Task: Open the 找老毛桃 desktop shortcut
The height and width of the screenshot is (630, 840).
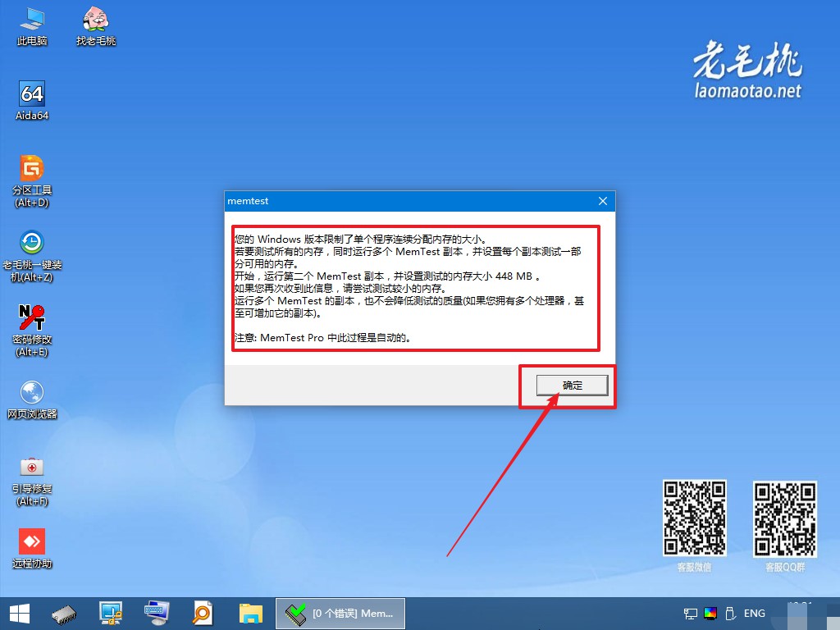Action: click(x=96, y=26)
